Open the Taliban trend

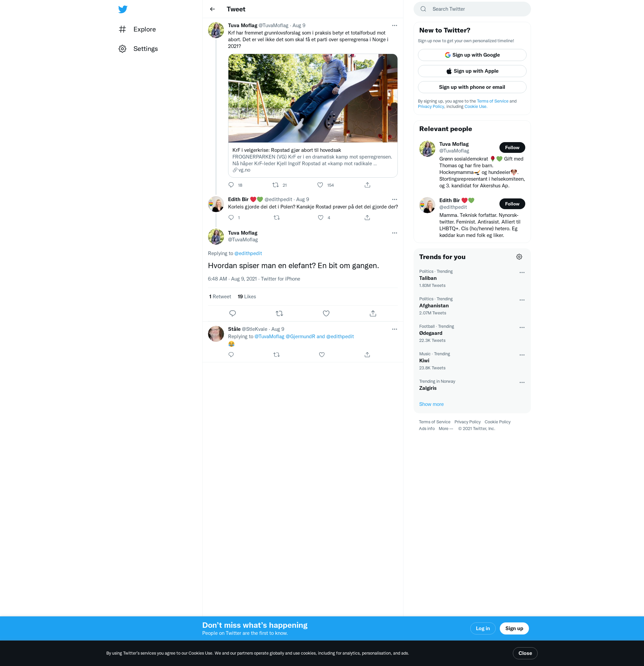(x=472, y=278)
